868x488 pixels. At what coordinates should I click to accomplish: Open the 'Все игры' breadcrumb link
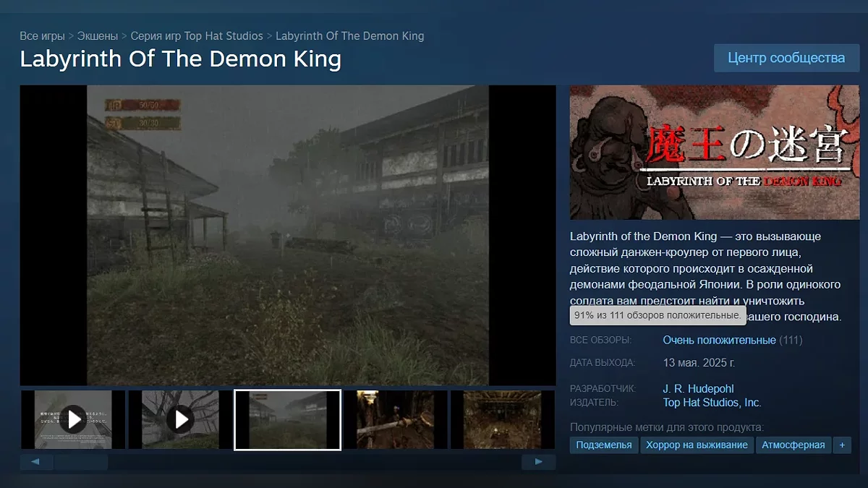(42, 35)
